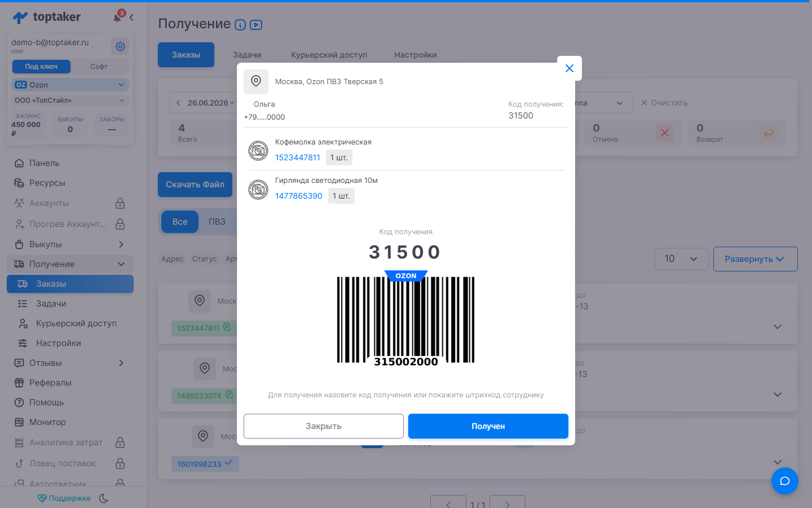Close the pickup code dialog with X
This screenshot has width=812, height=508.
(569, 68)
